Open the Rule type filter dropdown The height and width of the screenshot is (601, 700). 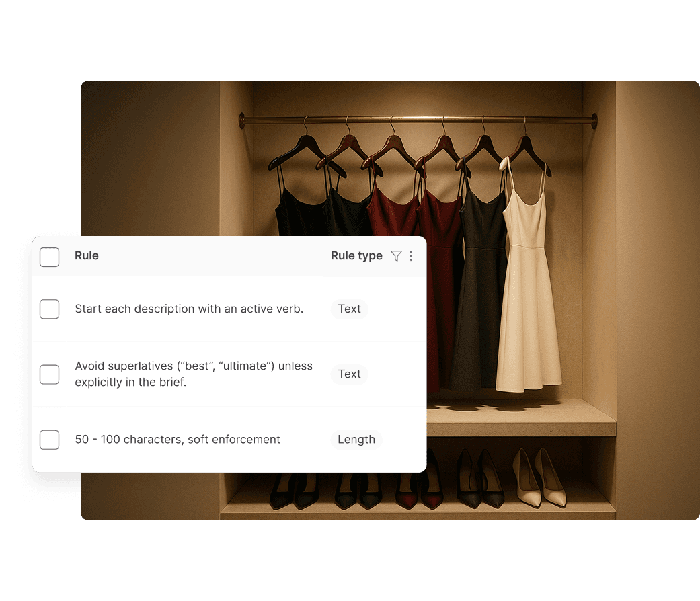click(x=396, y=255)
